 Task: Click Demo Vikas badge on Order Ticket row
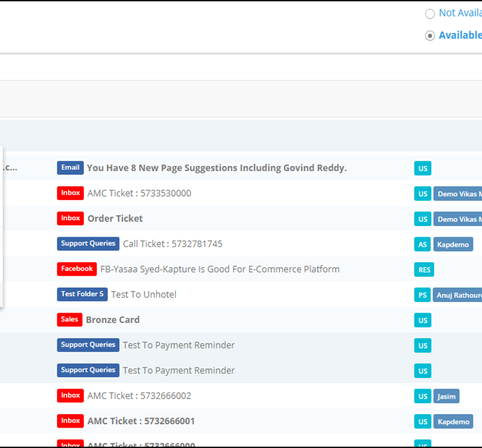[458, 219]
